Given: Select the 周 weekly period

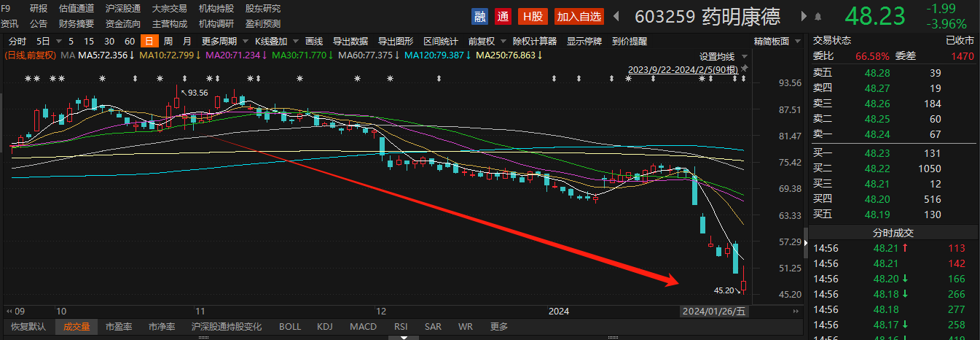Looking at the screenshot, I should point(168,41).
